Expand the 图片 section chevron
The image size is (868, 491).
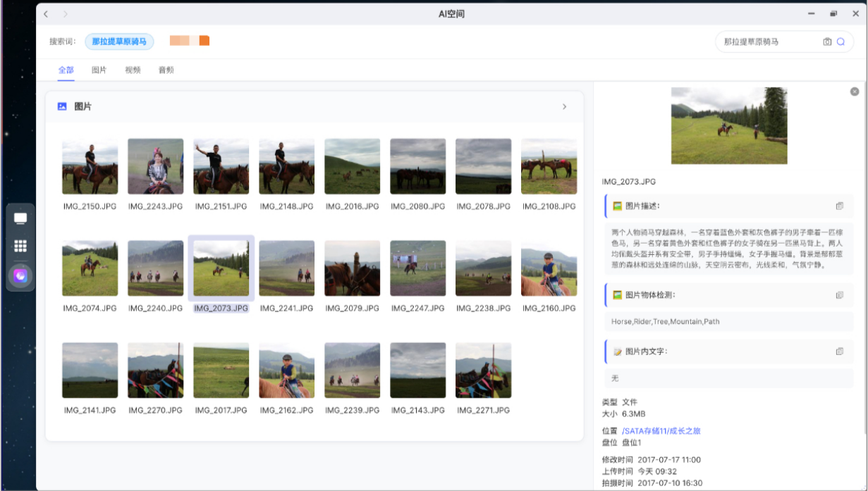(564, 107)
